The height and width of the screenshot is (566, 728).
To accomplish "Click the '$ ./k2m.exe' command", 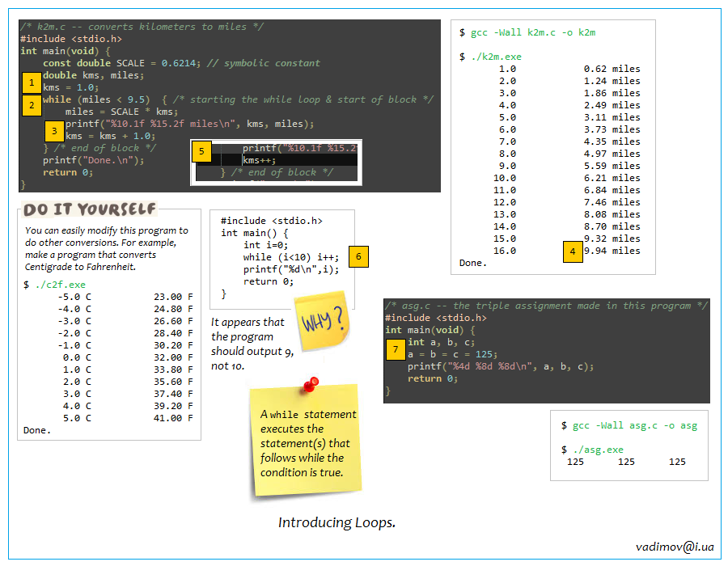I will click(x=490, y=57).
